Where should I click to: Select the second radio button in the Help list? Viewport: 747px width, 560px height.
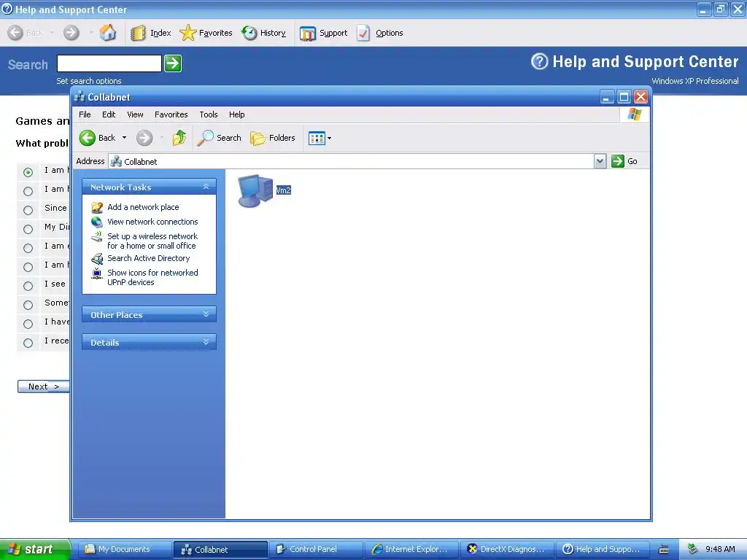[x=28, y=191]
